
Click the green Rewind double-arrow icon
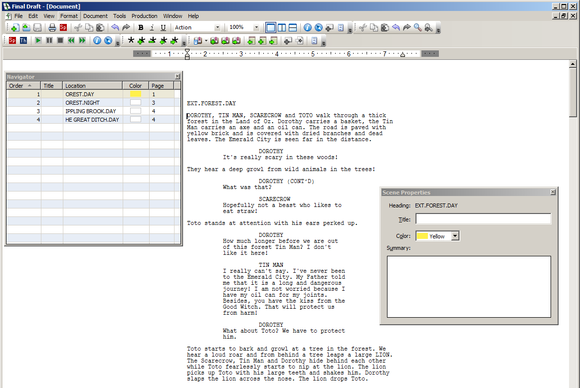pyautogui.click(x=71, y=40)
